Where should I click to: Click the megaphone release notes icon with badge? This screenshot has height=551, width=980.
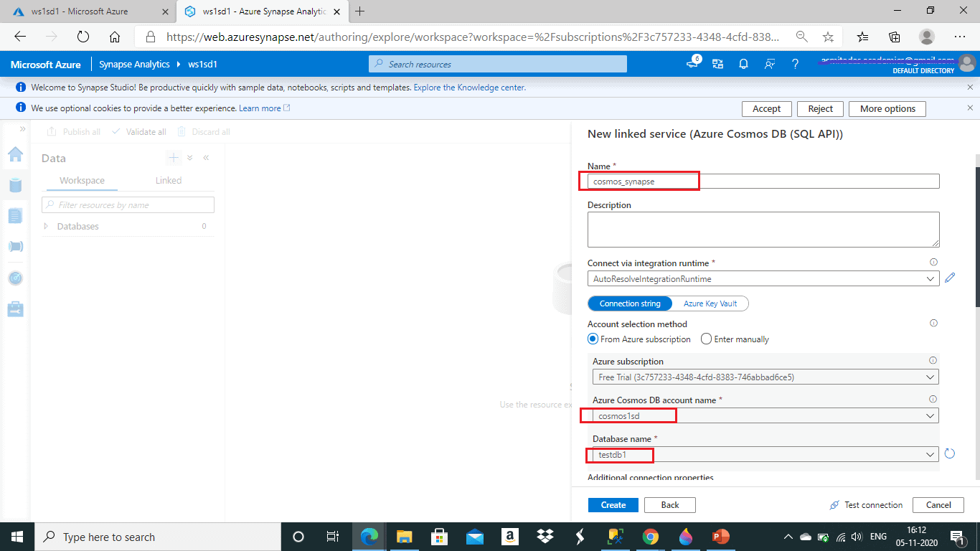coord(692,64)
